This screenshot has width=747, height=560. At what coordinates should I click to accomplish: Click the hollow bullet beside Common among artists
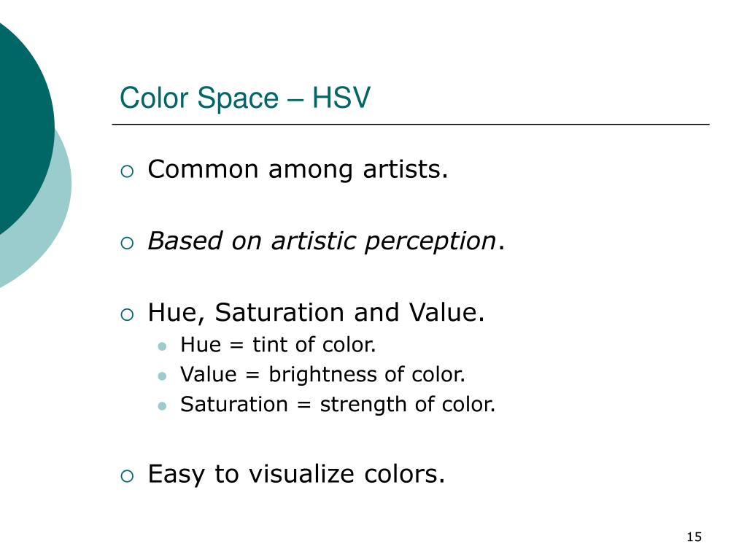click(127, 171)
